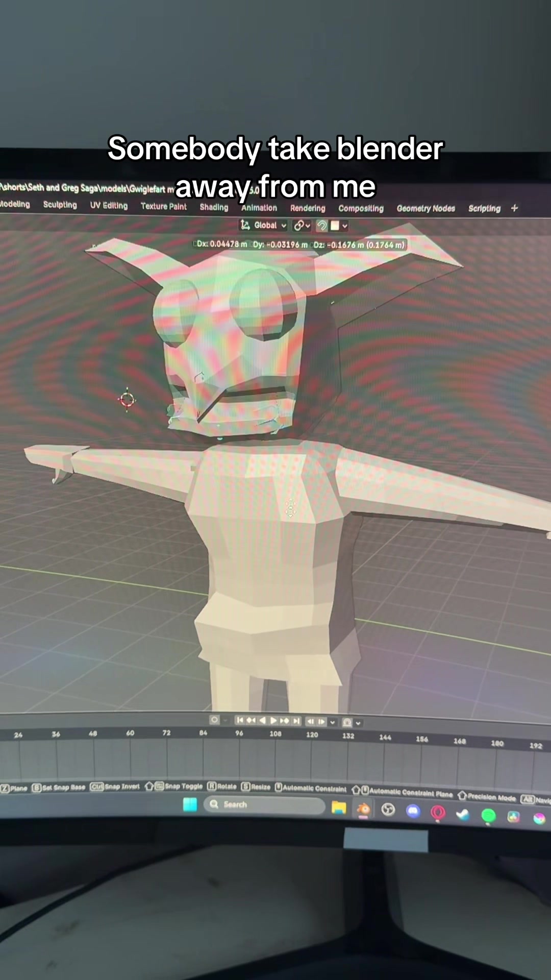Open the Global transform orientation dropdown

tap(264, 225)
